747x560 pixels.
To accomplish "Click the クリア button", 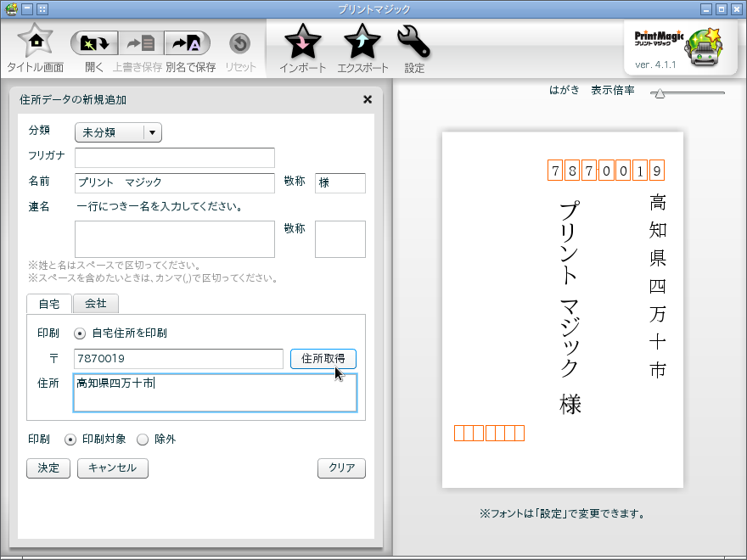I will (x=341, y=468).
